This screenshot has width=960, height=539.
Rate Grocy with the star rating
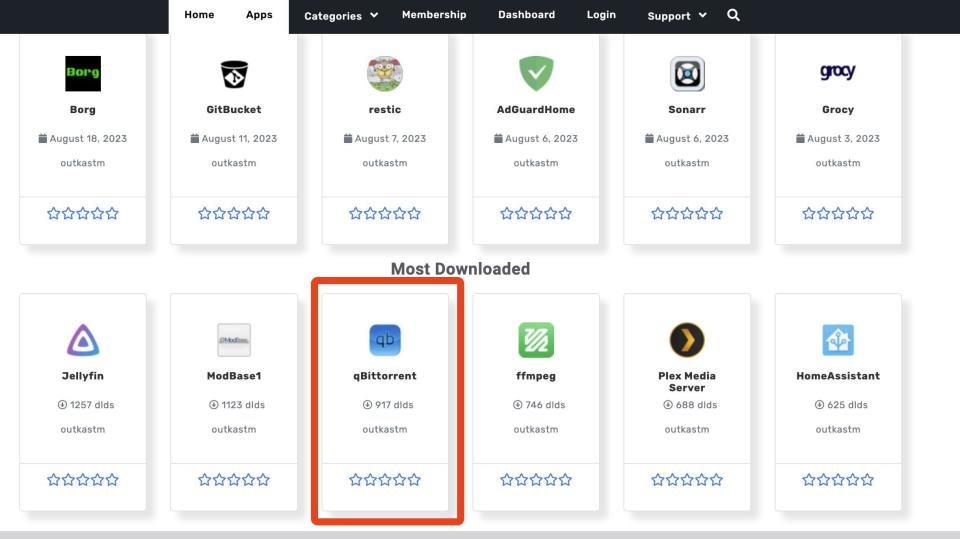(838, 213)
